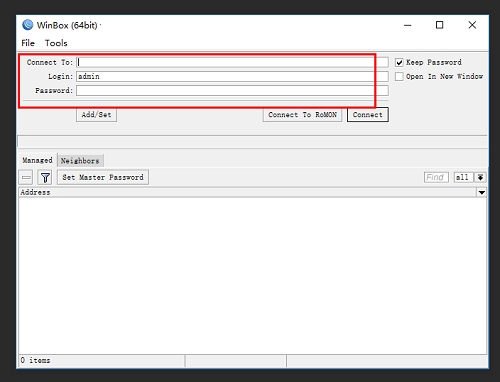Image resolution: width=500 pixels, height=382 pixels.
Task: Open the dropdown arrow beside the 'all' filter
Action: coord(480,177)
